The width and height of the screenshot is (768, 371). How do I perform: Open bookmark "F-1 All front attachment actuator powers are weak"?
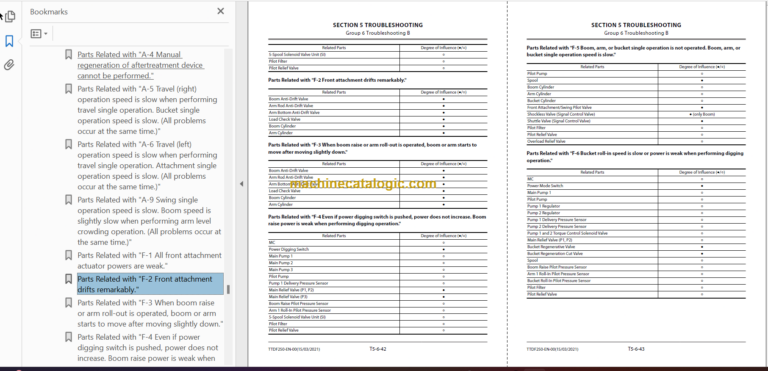pyautogui.click(x=149, y=261)
